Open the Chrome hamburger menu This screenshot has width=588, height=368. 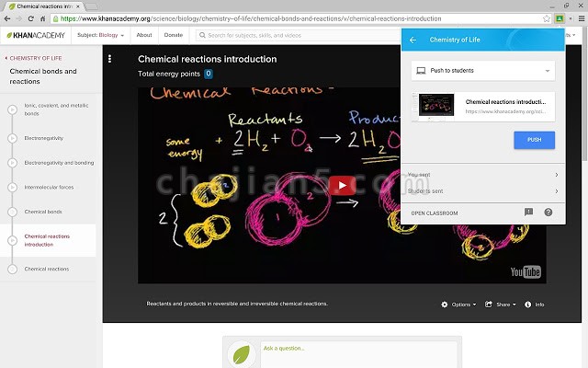pos(582,18)
